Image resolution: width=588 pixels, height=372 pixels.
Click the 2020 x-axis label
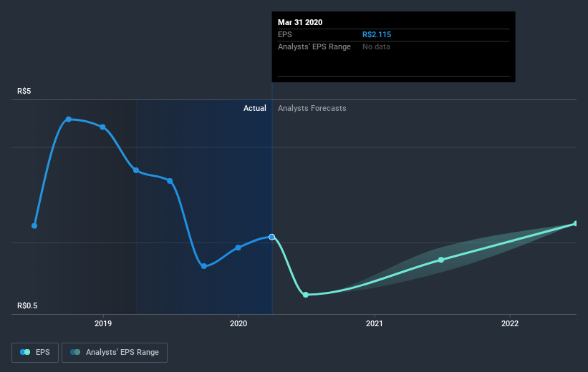(x=238, y=323)
